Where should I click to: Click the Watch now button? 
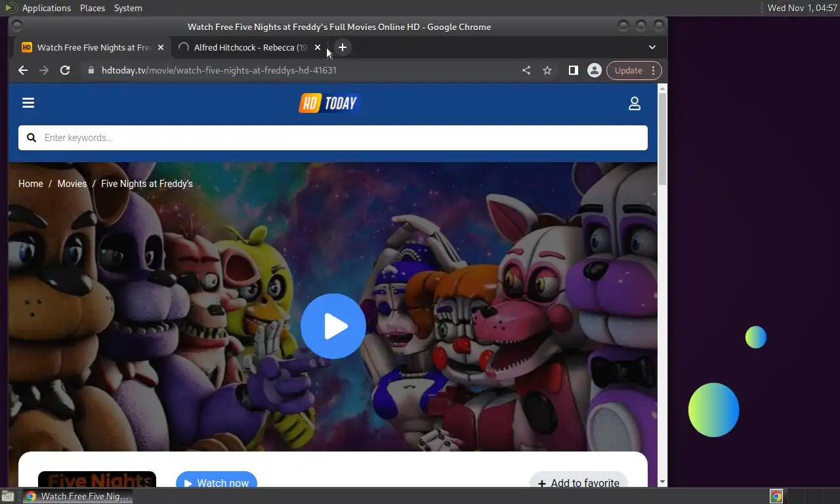click(x=217, y=481)
